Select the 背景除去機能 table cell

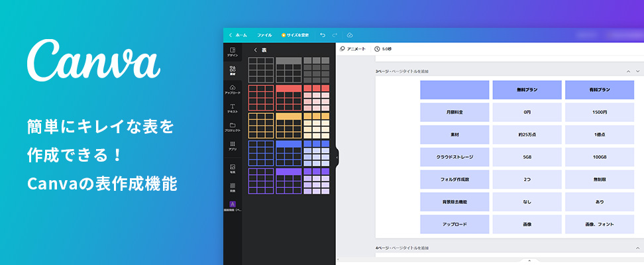tap(455, 201)
